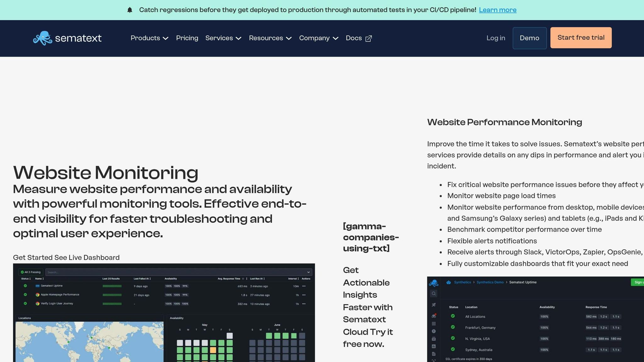Click the All 3 Passing badge
This screenshot has width=644, height=362.
[31, 272]
